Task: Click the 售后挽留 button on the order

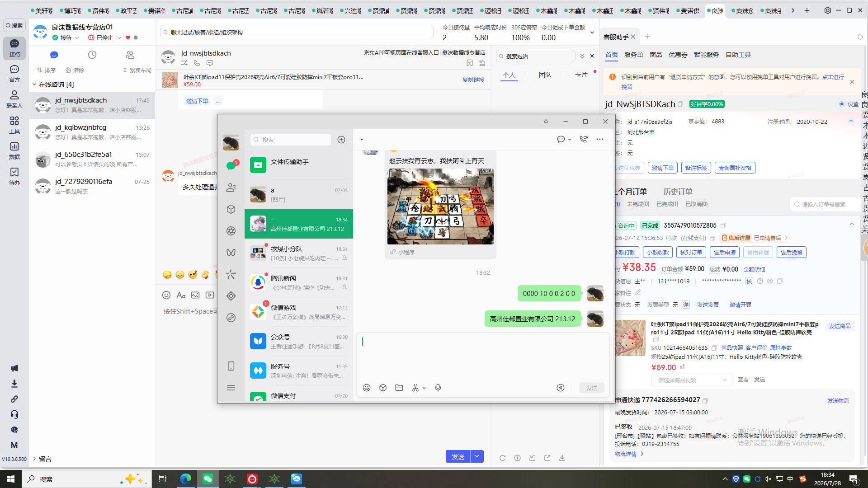Action: coord(792,252)
